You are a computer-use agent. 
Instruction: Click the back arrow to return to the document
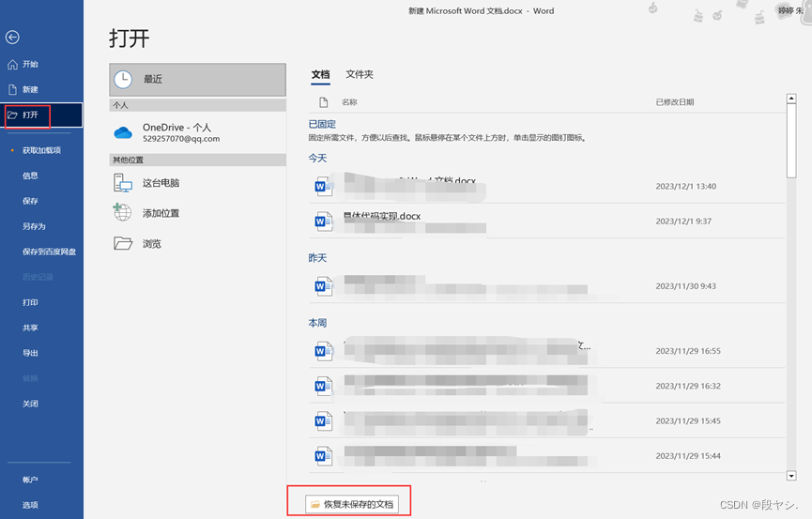click(x=12, y=38)
